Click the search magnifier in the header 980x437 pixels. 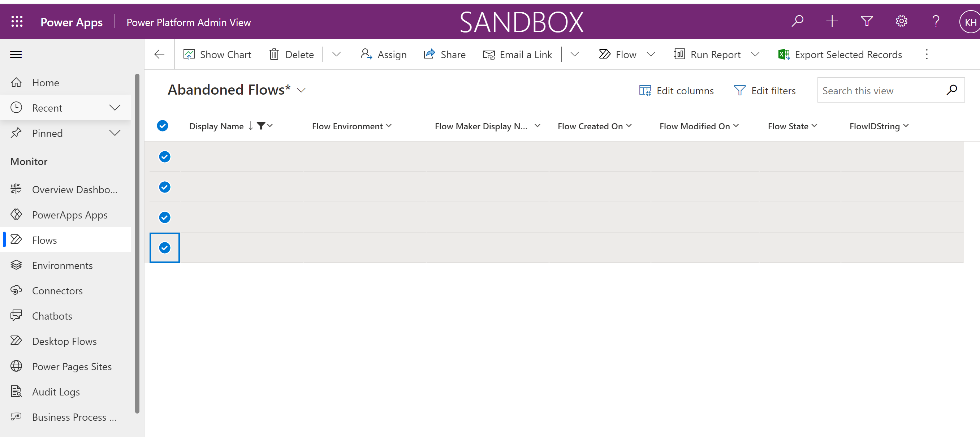[797, 21]
